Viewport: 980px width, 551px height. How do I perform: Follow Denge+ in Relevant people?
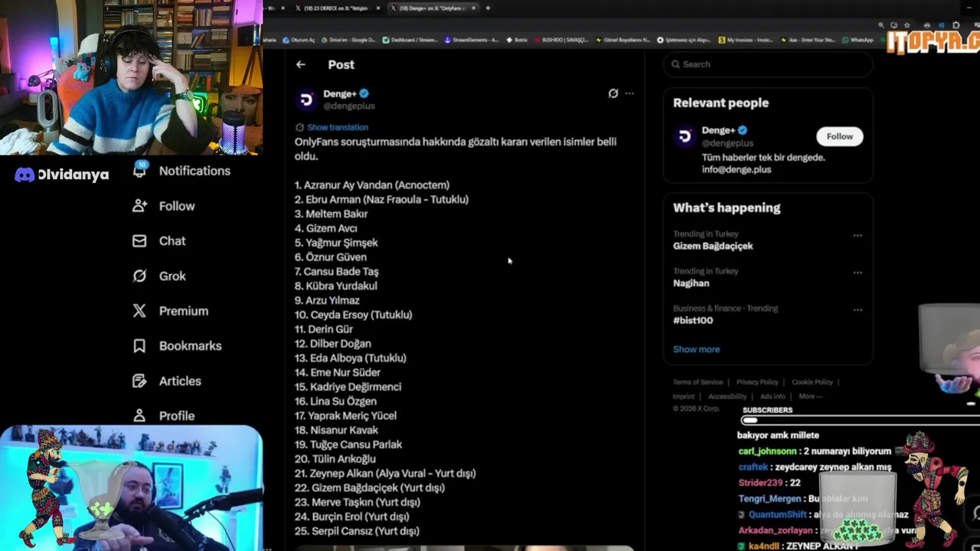(839, 136)
